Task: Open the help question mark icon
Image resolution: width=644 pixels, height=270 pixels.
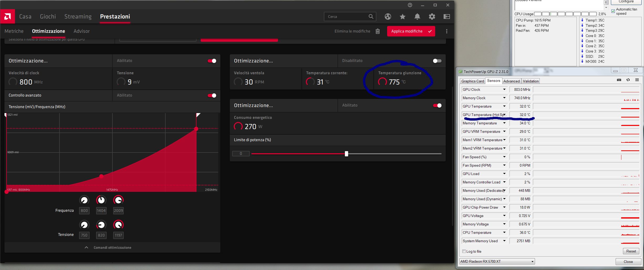Action: tap(410, 5)
